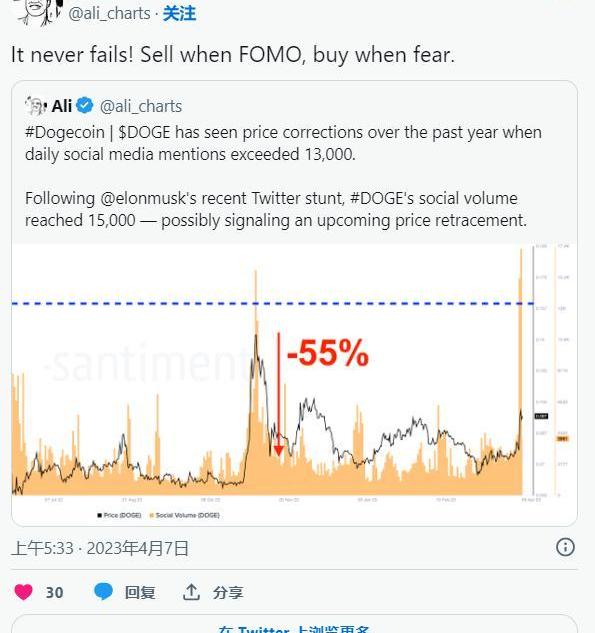
Task: View the like count 30
Action: coord(54,593)
